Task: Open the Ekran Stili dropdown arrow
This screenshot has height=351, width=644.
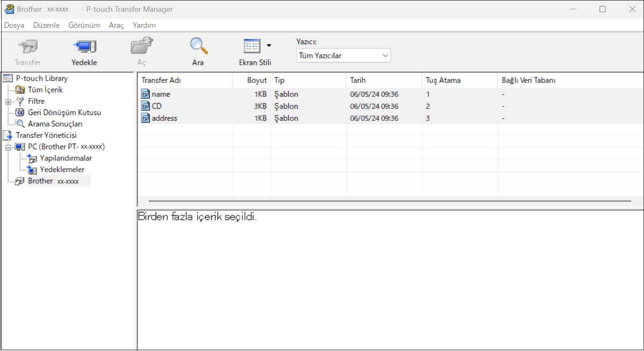Action: point(269,46)
